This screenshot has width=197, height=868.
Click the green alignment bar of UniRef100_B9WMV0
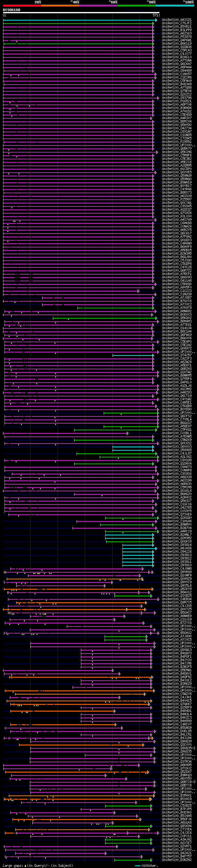click(x=127, y=525)
